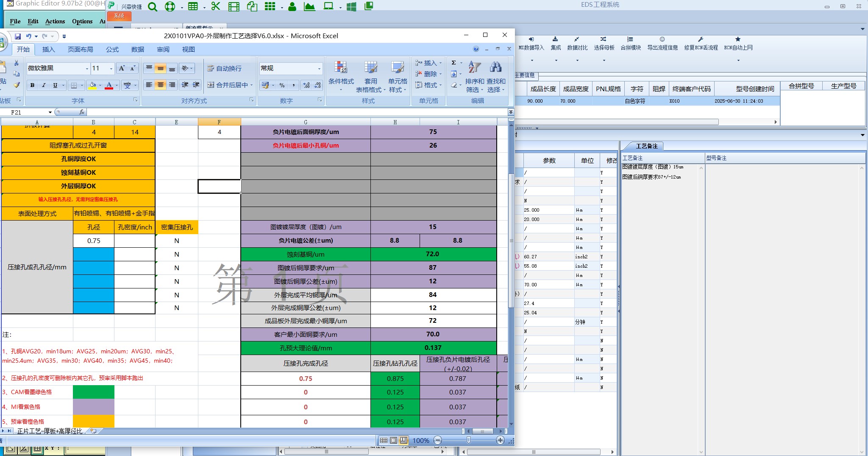Click the green magnifier search icon in EDS toolbar
The image size is (868, 456).
coord(153,6)
